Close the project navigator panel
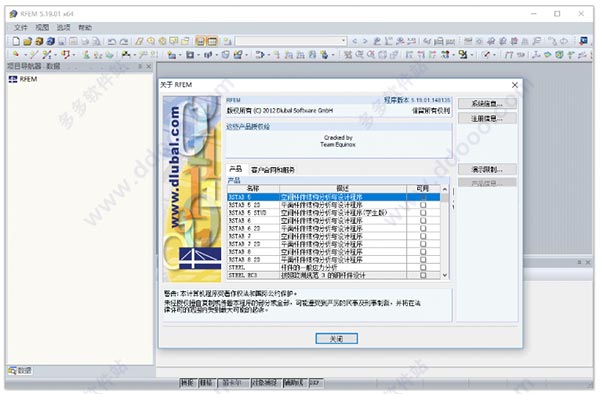The width and height of the screenshot is (600, 394). click(x=149, y=67)
